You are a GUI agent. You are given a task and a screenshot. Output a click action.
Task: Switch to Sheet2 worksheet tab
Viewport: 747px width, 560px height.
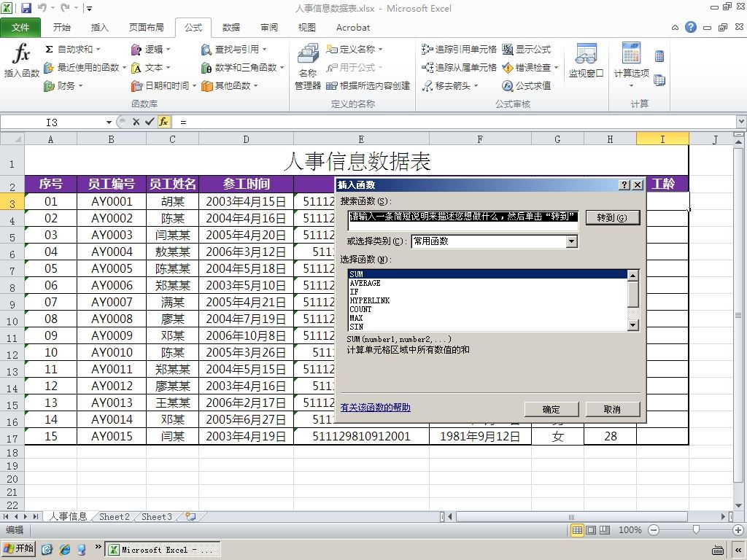[x=115, y=517]
